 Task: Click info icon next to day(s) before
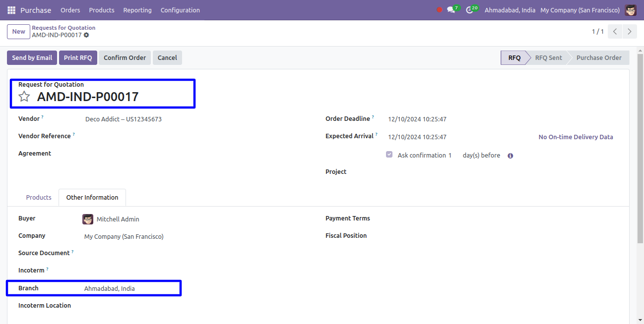[510, 156]
